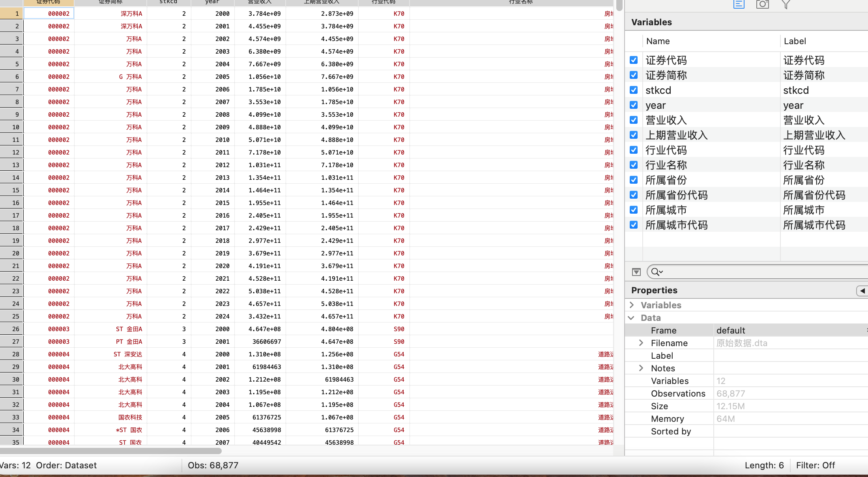Expand the Notes property row
Viewport: 868px width, 477px height.
coord(641,368)
